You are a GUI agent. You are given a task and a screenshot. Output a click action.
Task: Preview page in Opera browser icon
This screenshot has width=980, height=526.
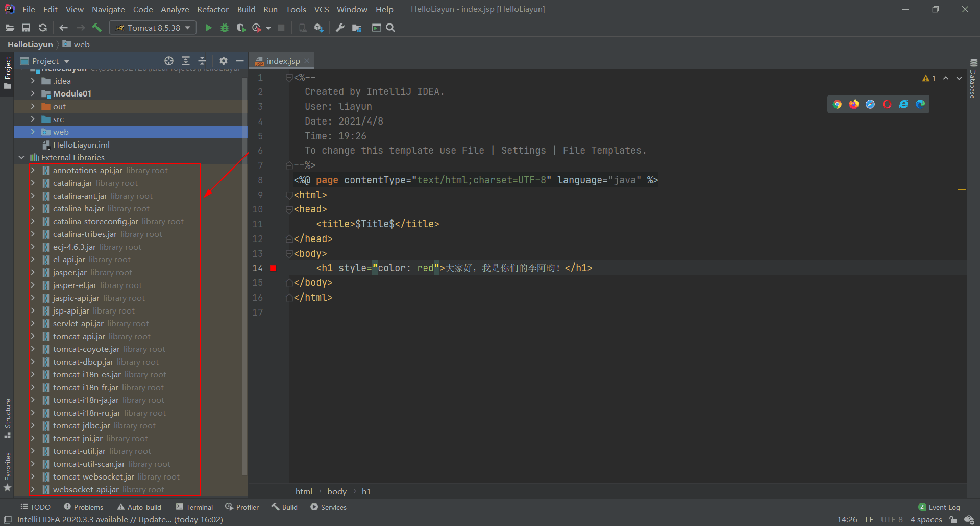click(887, 104)
